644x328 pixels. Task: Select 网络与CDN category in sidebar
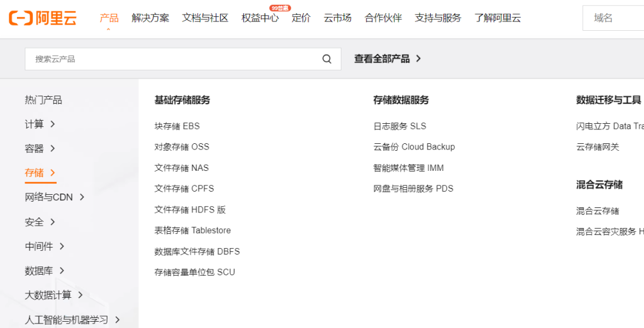49,197
